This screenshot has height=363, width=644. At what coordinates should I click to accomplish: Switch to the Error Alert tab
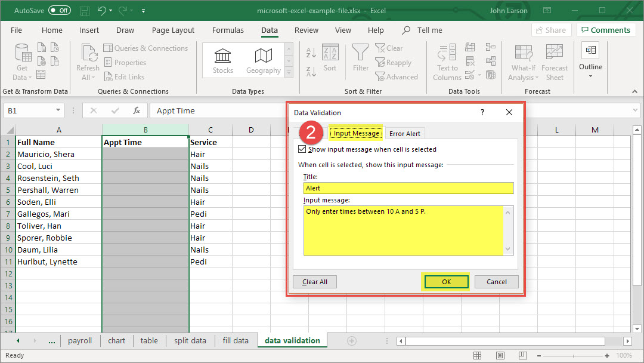coord(405,134)
